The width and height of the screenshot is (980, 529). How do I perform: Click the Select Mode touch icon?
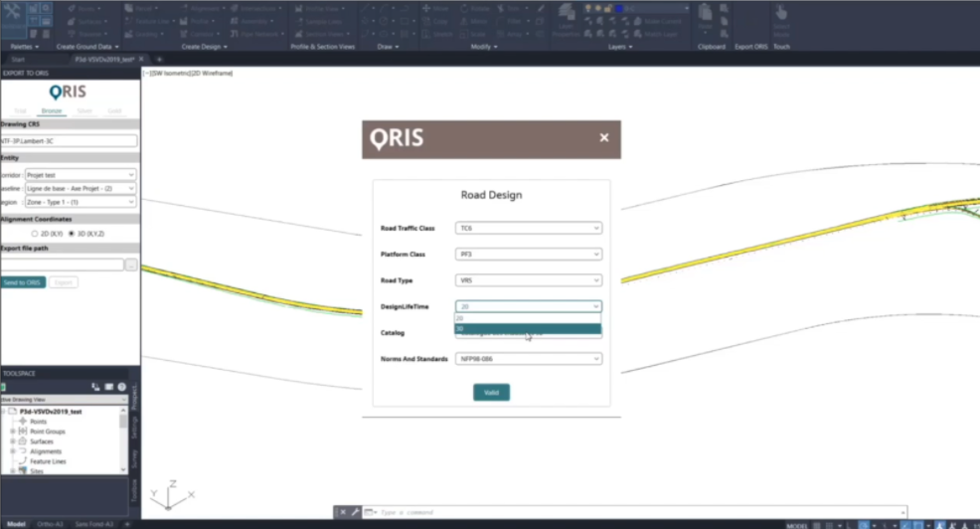(781, 18)
